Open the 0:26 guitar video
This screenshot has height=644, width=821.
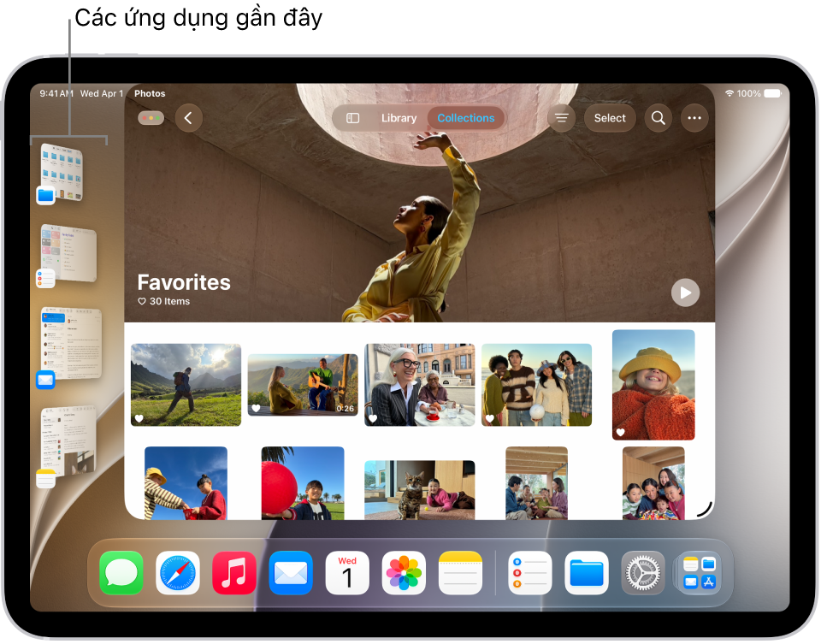click(x=303, y=385)
